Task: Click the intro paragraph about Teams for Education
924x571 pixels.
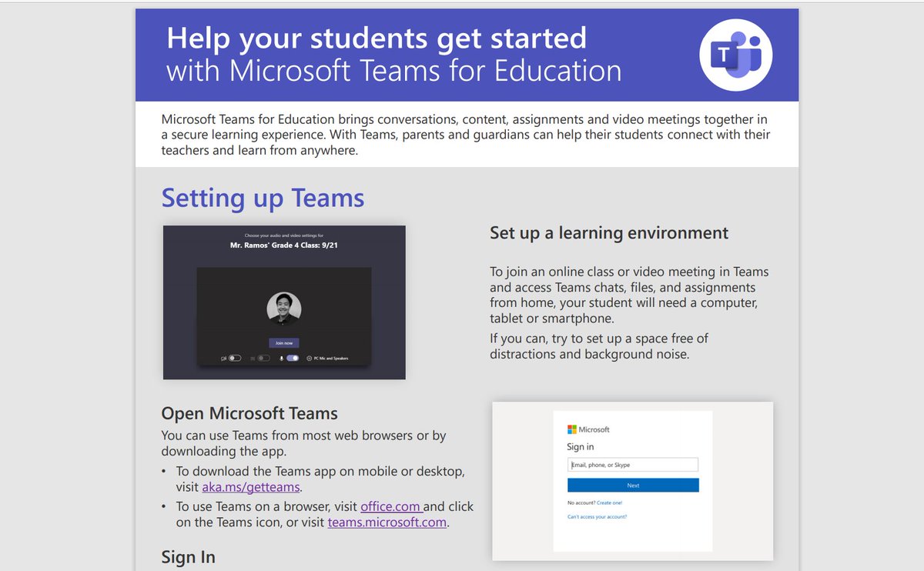Action: pos(466,135)
